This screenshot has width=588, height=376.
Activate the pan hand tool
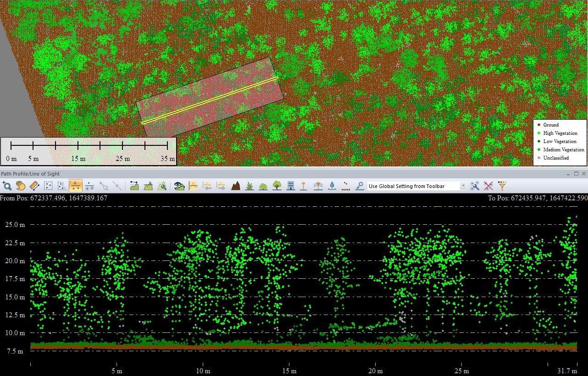(21, 186)
